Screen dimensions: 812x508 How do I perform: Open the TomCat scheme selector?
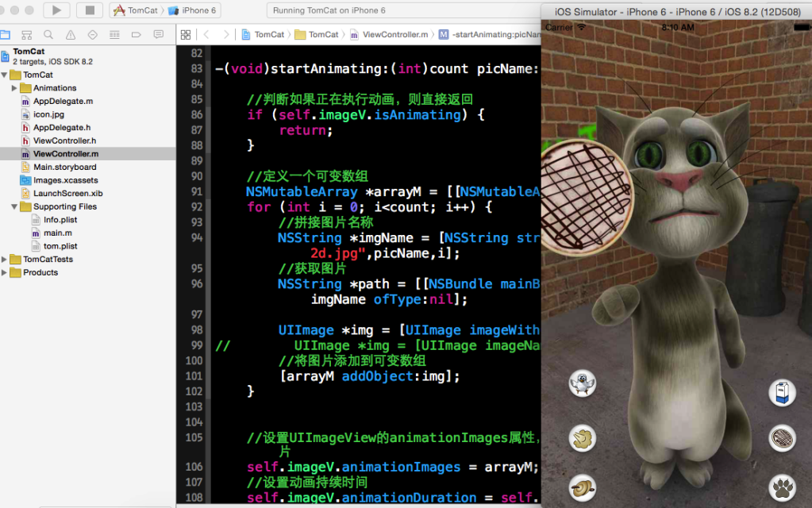pos(137,10)
